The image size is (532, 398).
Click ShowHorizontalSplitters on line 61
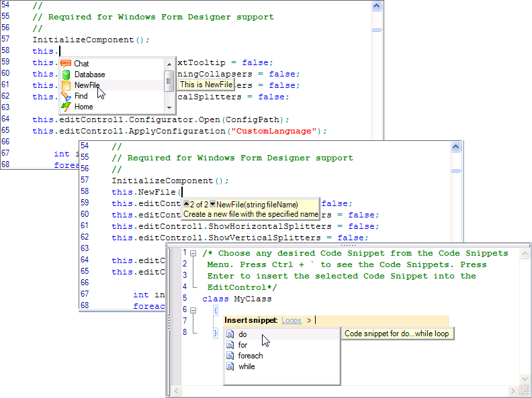pos(269,226)
